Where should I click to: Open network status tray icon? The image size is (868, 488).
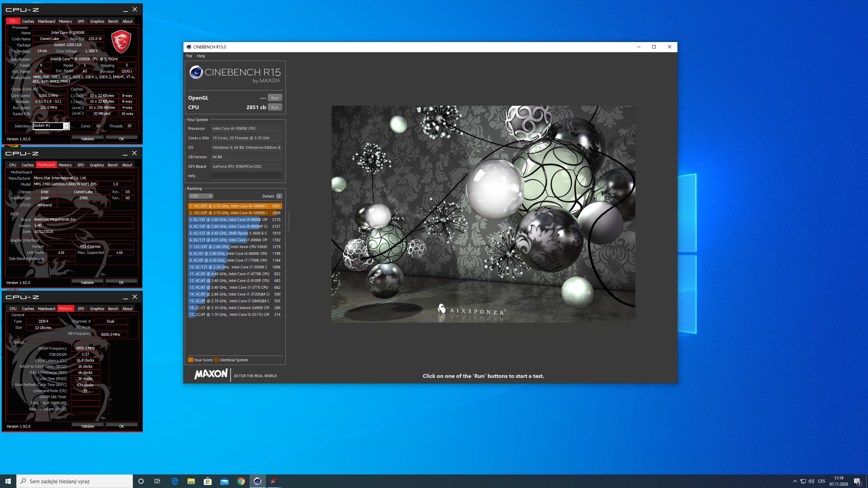pyautogui.click(x=803, y=481)
